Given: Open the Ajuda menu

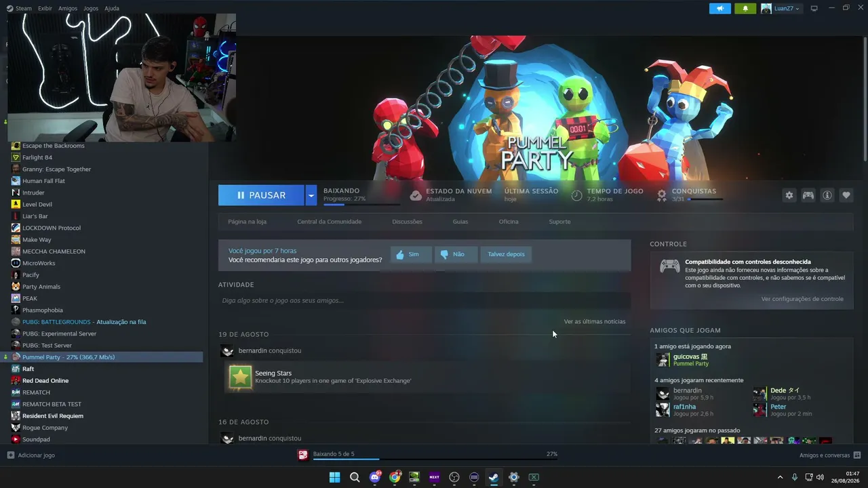Looking at the screenshot, I should coord(112,8).
